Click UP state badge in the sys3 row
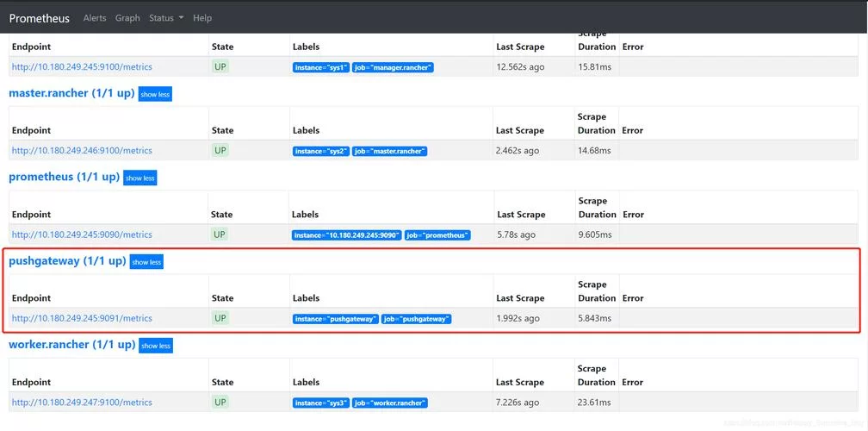The height and width of the screenshot is (431, 868). 220,403
